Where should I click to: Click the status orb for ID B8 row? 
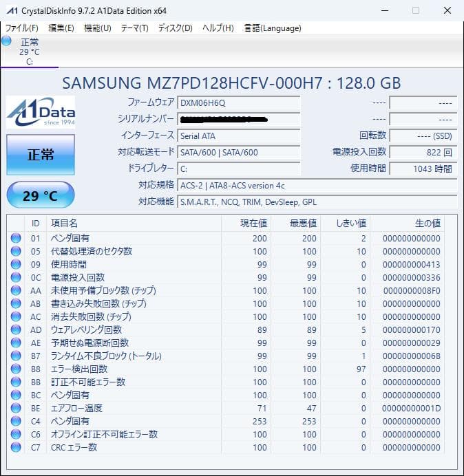click(x=16, y=369)
